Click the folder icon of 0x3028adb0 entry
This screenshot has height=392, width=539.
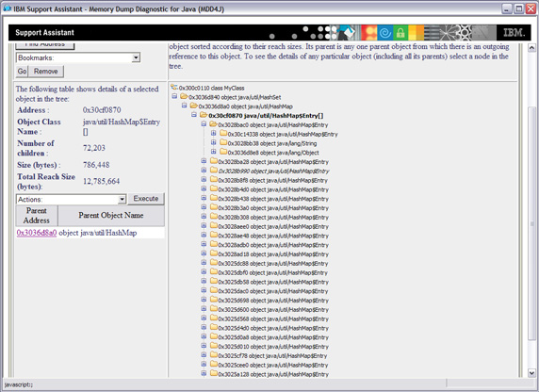(214, 244)
